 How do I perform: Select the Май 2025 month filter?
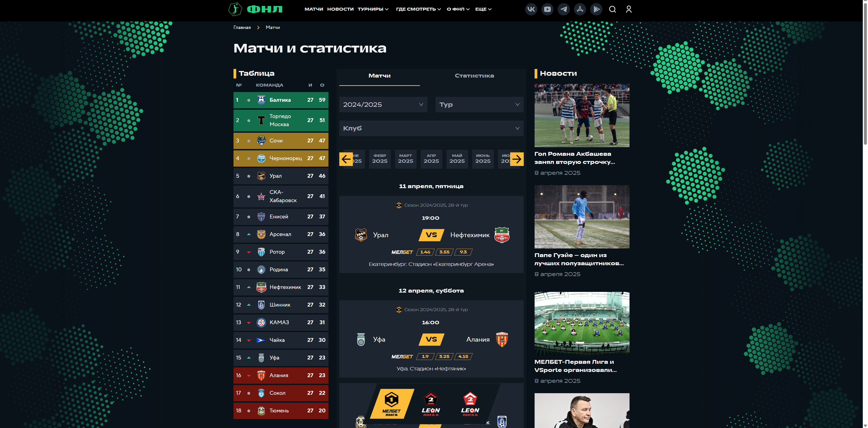pyautogui.click(x=457, y=159)
